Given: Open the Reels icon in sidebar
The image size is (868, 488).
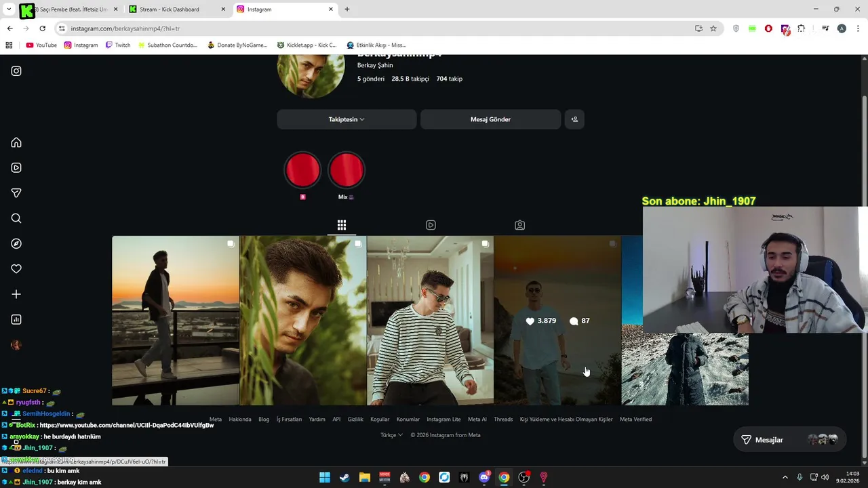Looking at the screenshot, I should pyautogui.click(x=16, y=167).
